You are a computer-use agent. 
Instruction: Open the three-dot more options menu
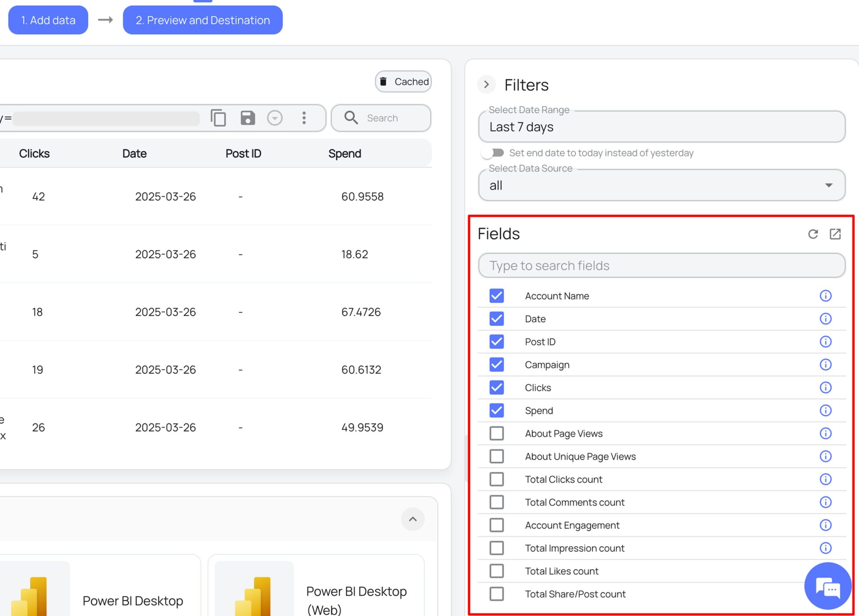(x=304, y=118)
